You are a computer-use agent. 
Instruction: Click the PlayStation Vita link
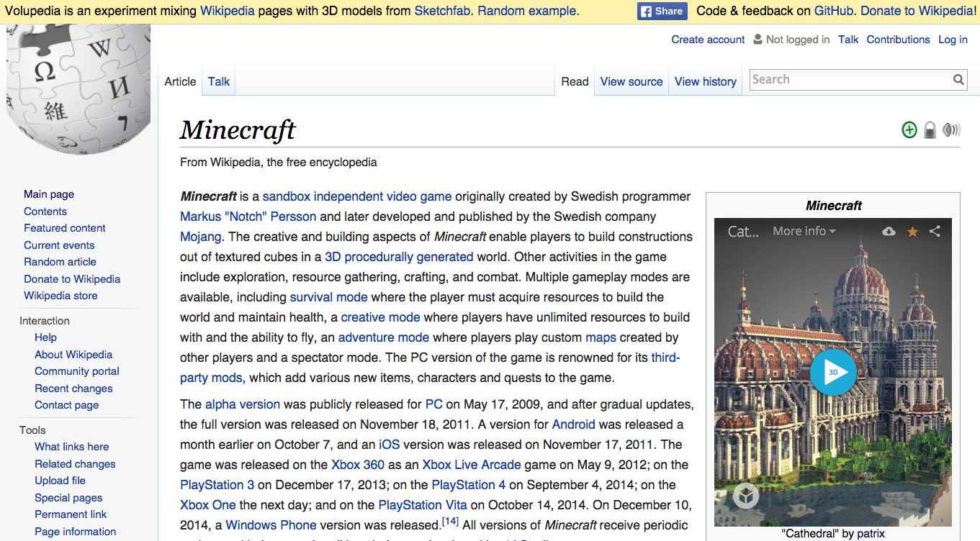(423, 505)
